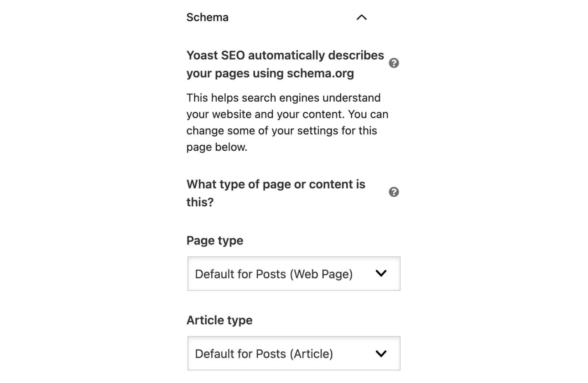588x383 pixels.
Task: Open the Article type dropdown
Action: click(x=293, y=353)
